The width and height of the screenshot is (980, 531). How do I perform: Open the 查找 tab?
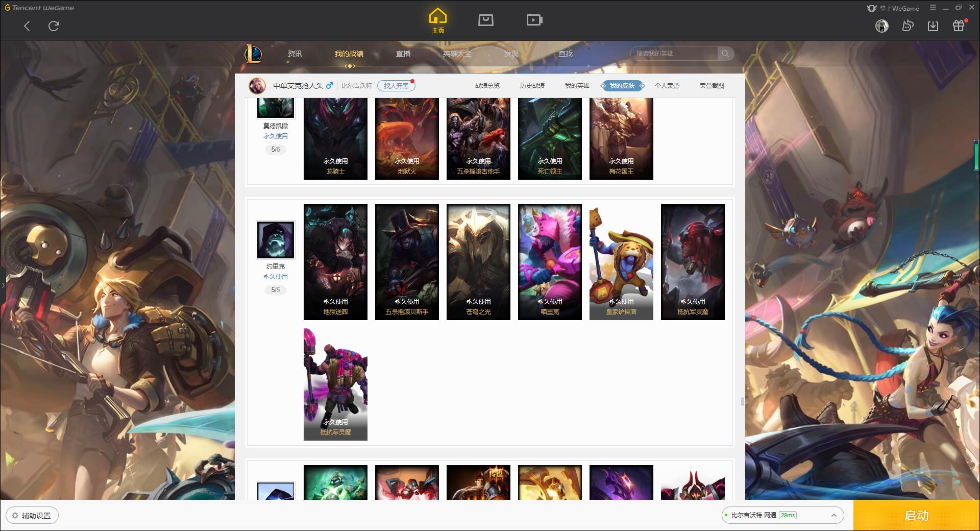point(566,54)
